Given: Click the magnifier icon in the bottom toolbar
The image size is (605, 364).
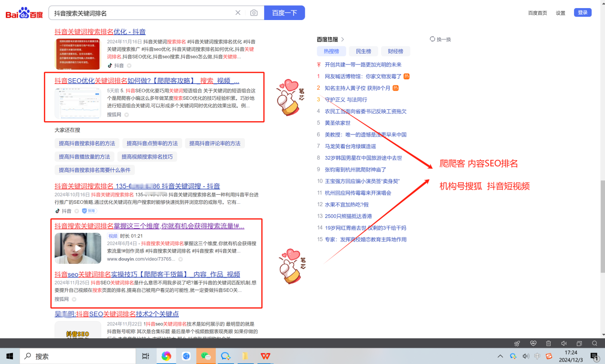Looking at the screenshot, I should tap(594, 343).
